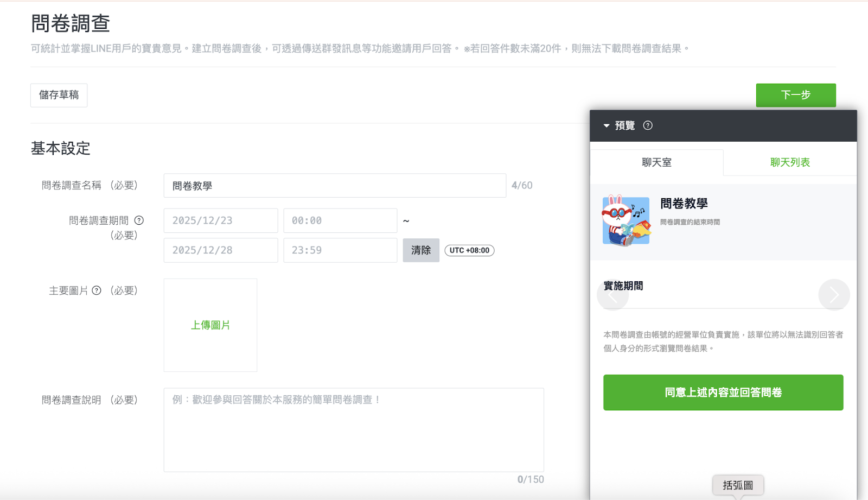
Task: Click the 問卷調查說明 description textarea
Action: coord(354,429)
